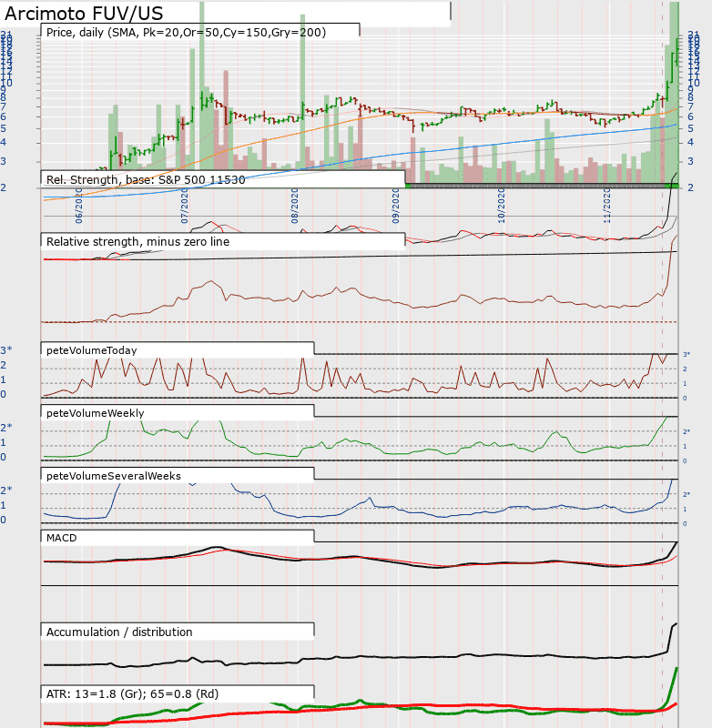The width and height of the screenshot is (712, 728).
Task: Click the 3* label left of peteVolumeToday
Action: click(6, 350)
